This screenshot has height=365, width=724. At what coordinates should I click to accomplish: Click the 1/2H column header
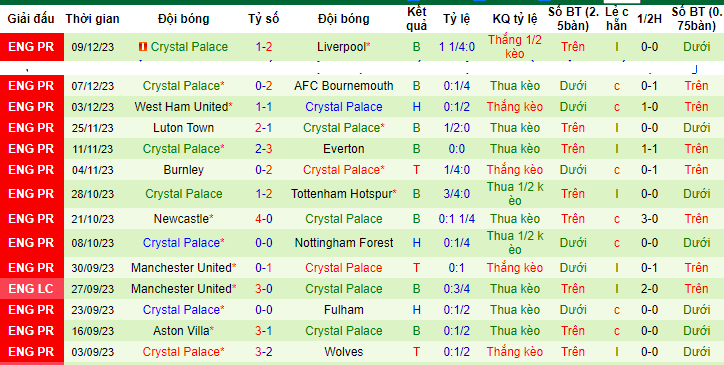pyautogui.click(x=649, y=19)
